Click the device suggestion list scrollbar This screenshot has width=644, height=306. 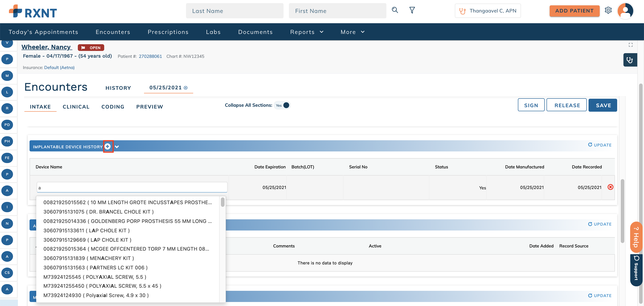tap(222, 202)
